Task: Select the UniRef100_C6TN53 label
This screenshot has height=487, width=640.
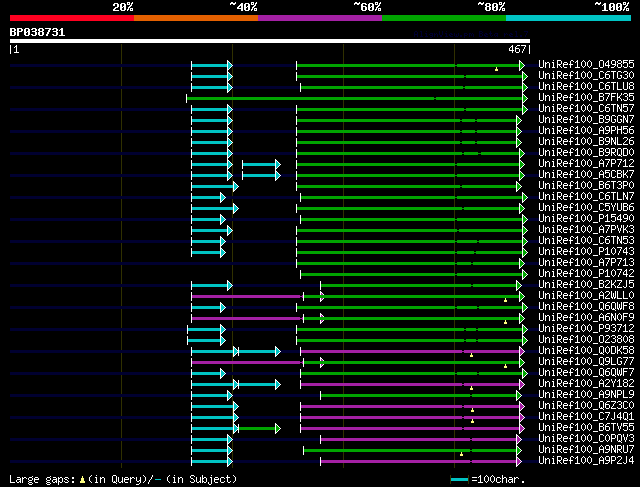Action: 586,241
